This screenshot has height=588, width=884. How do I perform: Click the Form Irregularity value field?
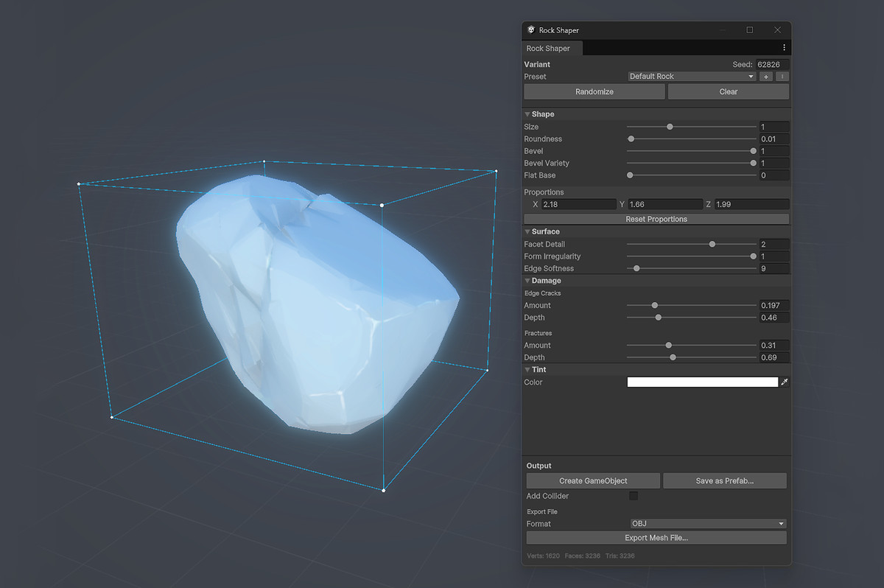click(x=774, y=256)
